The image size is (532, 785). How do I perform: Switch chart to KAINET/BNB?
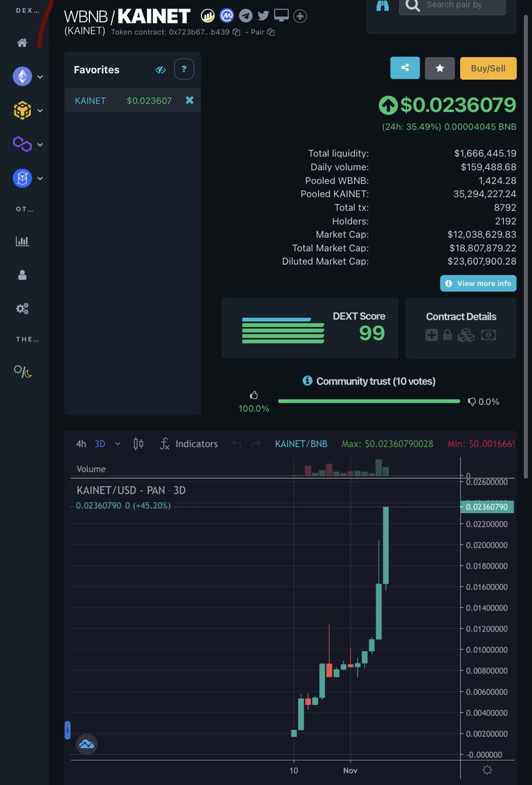301,444
